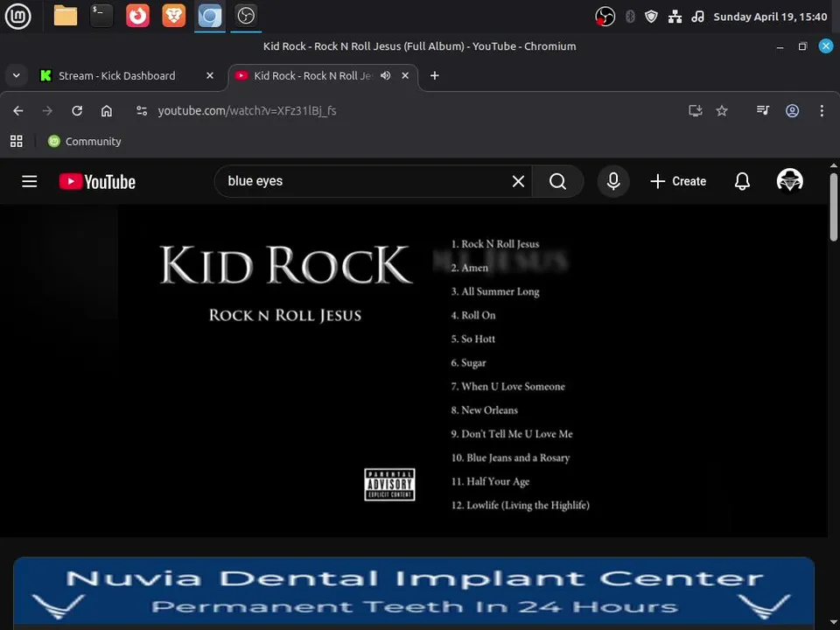Open the YouTube account avatar menu
This screenshot has height=630, width=840.
click(x=789, y=180)
